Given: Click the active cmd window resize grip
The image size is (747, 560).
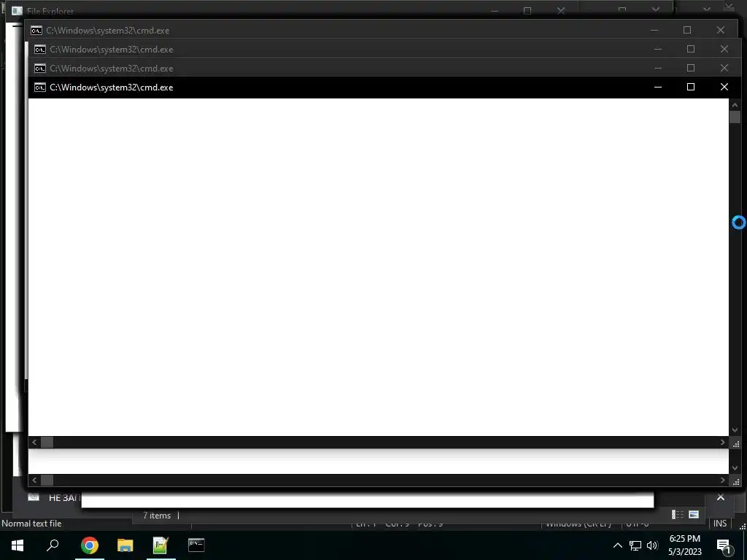Looking at the screenshot, I should (735, 443).
